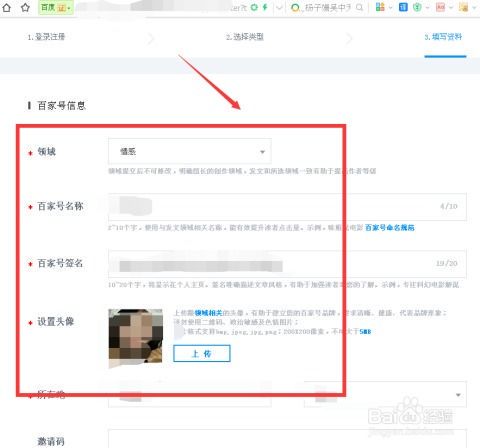Open the 百度 site verification badge

point(55,7)
